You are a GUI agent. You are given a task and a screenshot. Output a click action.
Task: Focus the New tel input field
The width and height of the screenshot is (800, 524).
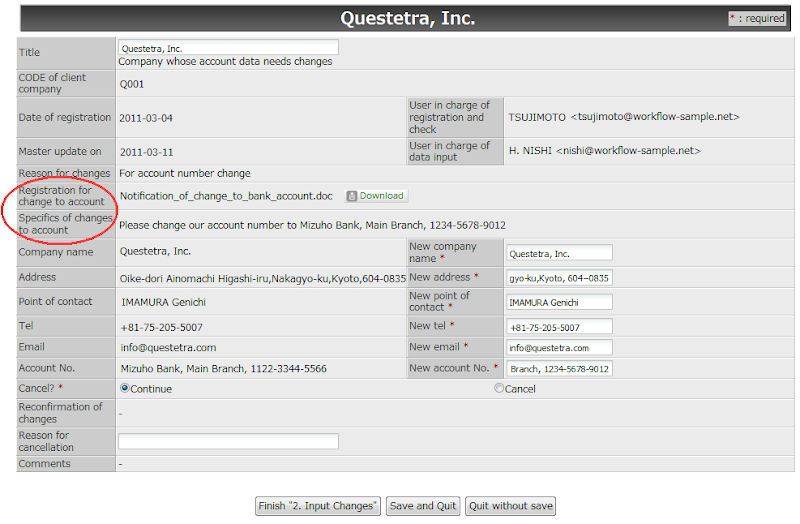point(559,327)
